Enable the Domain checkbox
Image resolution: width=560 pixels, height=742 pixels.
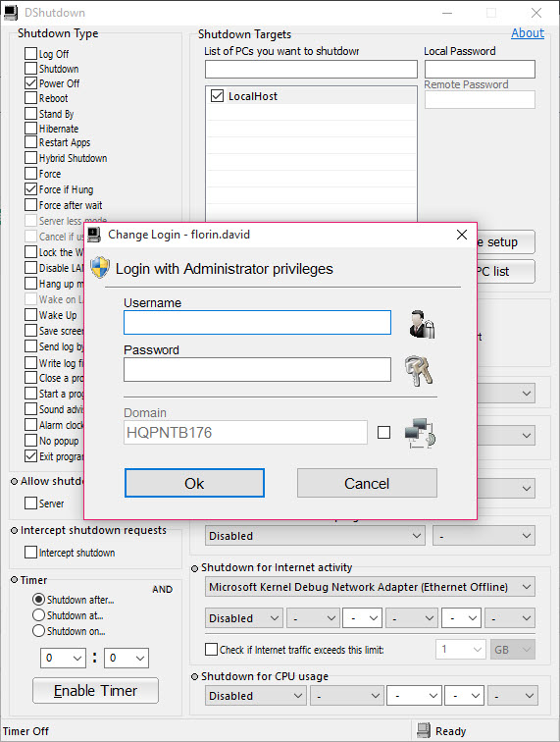(383, 432)
